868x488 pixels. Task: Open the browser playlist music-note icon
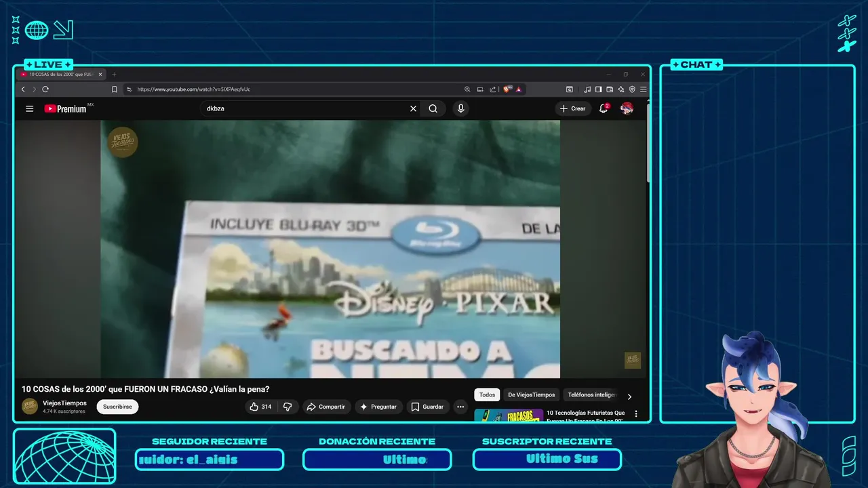(587, 89)
